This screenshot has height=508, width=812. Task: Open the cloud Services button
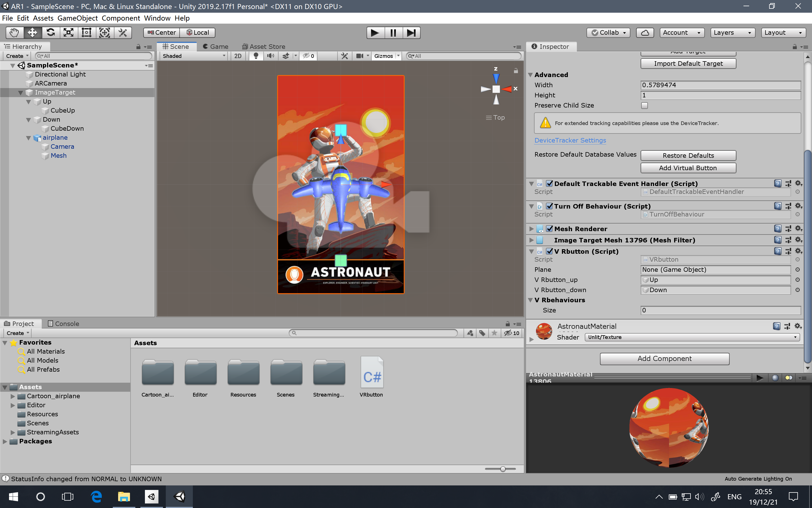(x=645, y=32)
